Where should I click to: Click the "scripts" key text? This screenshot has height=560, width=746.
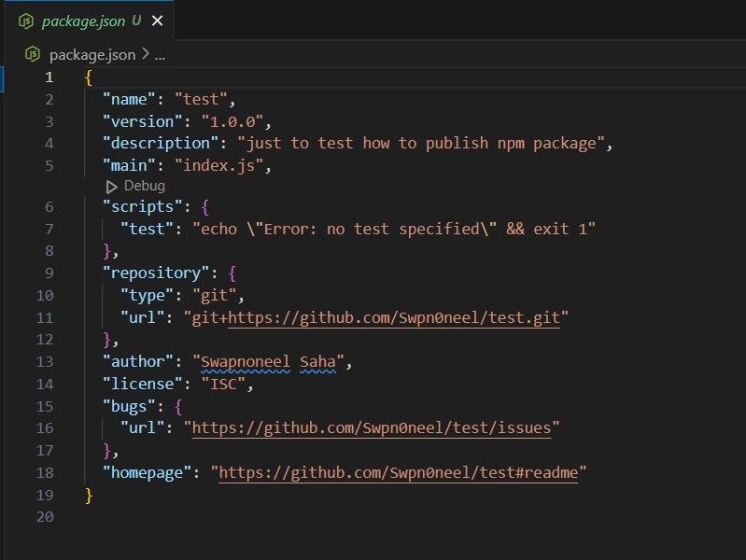142,207
